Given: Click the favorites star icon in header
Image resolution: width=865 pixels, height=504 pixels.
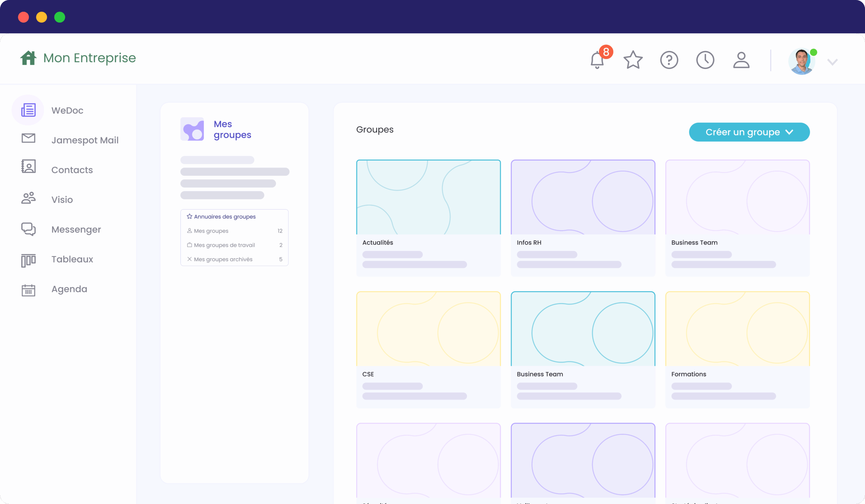Looking at the screenshot, I should (x=633, y=60).
